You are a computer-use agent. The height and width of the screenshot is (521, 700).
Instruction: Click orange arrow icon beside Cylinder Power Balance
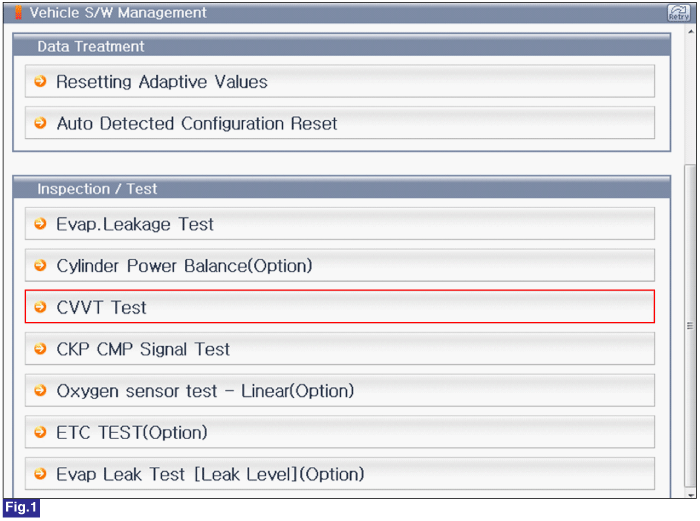pos(41,265)
